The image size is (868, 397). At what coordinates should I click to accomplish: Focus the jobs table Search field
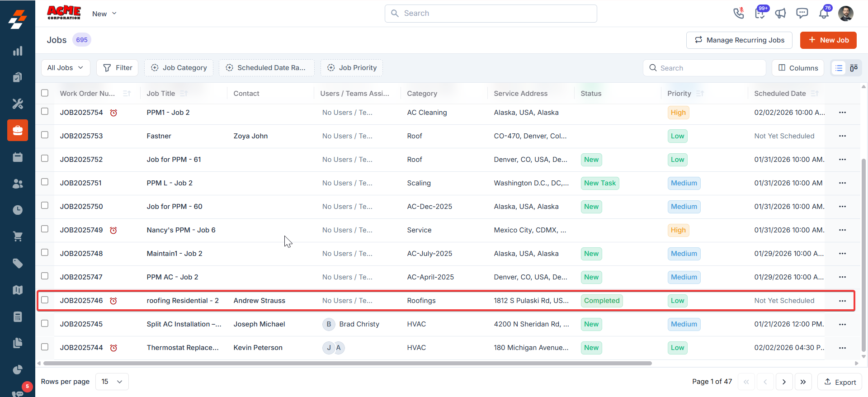click(x=704, y=68)
